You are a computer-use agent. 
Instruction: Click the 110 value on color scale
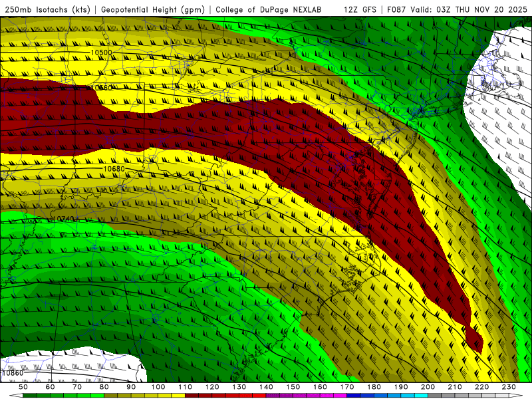click(186, 387)
